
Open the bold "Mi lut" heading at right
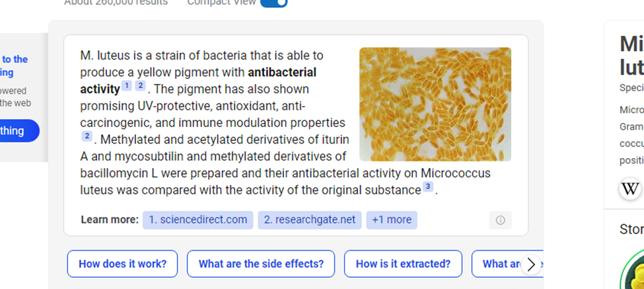pos(631,56)
